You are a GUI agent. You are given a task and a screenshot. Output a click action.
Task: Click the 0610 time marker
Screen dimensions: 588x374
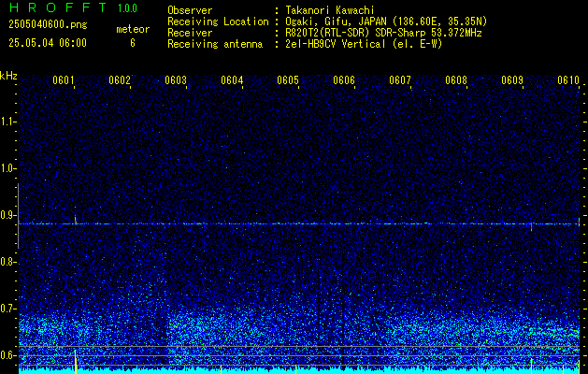pos(568,80)
